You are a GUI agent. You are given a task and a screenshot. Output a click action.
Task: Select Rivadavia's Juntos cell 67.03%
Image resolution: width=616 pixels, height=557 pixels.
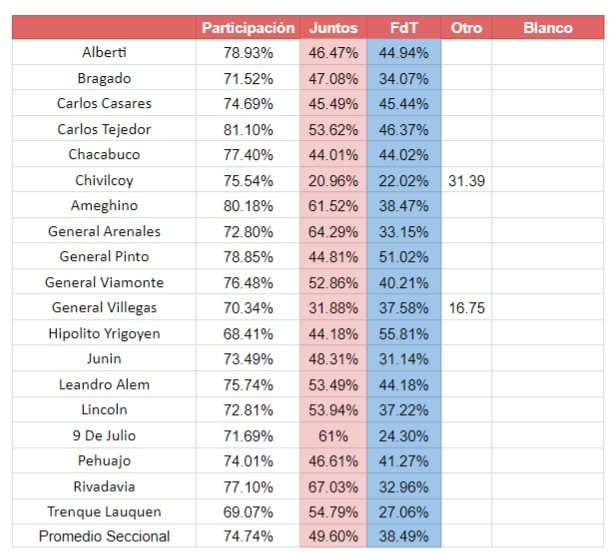(x=333, y=486)
